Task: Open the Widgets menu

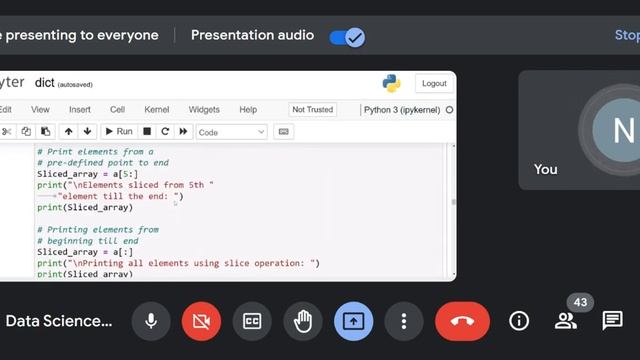Action: [204, 109]
